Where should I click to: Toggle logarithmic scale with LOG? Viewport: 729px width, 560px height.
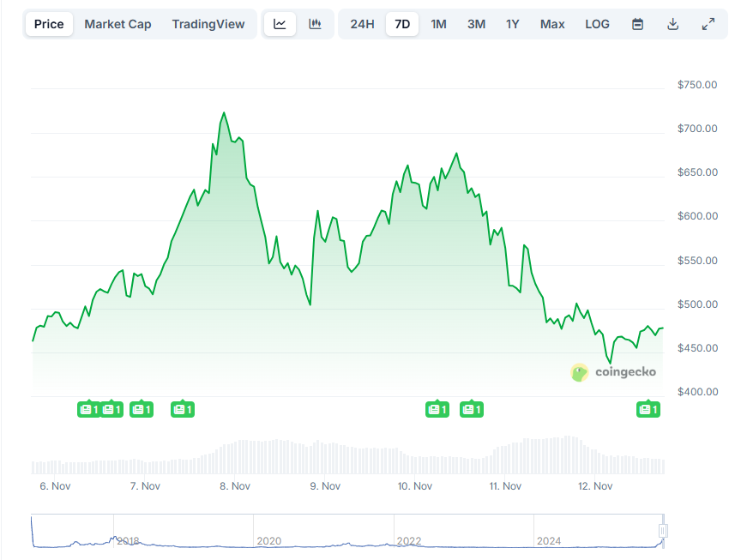[597, 24]
